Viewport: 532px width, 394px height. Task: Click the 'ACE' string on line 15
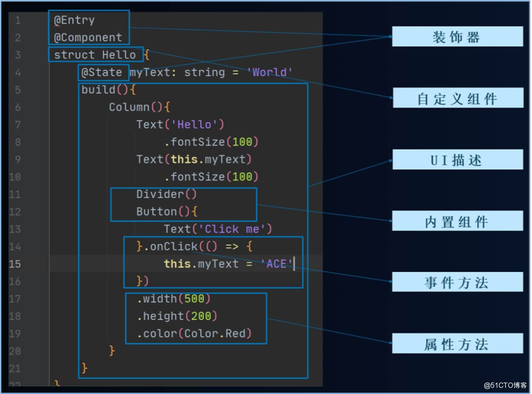[276, 264]
